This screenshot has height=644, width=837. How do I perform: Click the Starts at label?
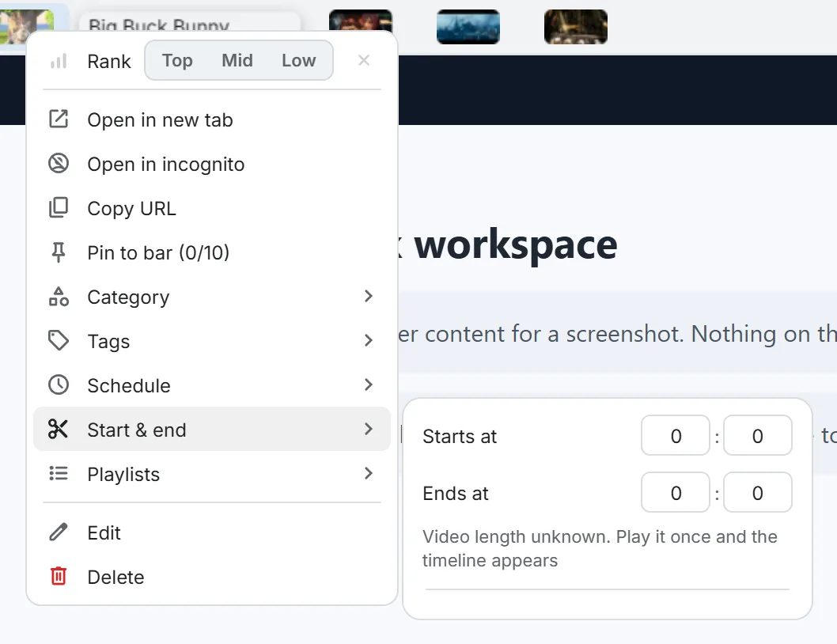tap(460, 436)
